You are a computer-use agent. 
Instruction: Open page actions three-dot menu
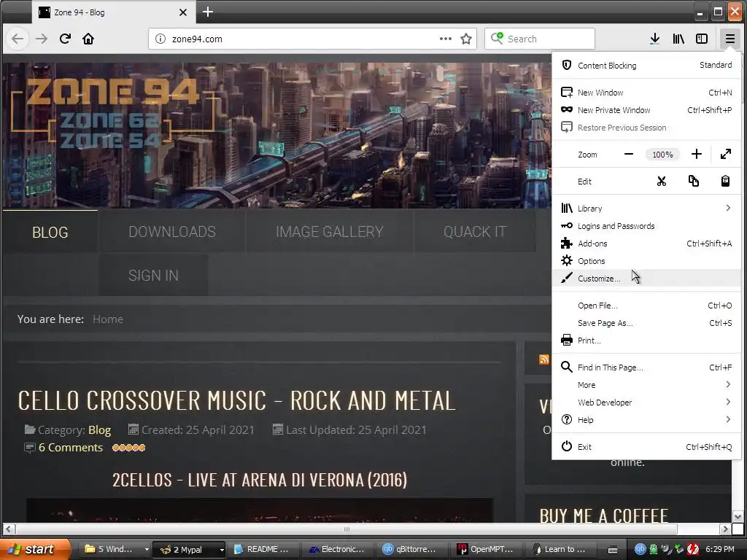[446, 39]
